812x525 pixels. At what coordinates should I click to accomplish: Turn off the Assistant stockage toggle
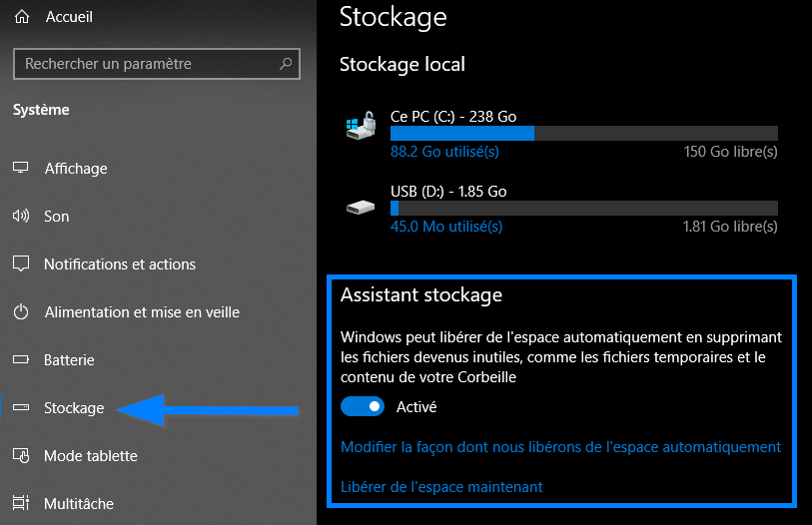pyautogui.click(x=363, y=406)
